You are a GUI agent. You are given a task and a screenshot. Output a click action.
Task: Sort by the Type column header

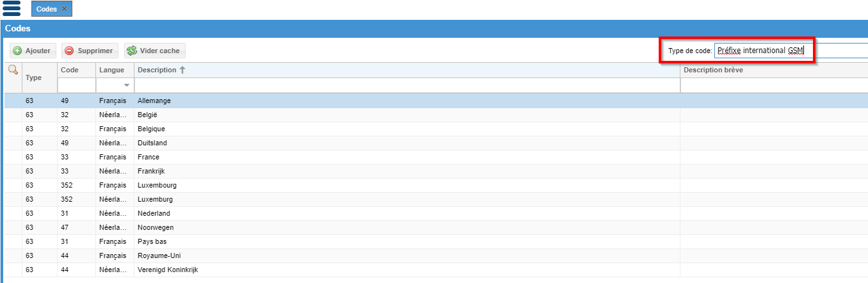coord(40,77)
